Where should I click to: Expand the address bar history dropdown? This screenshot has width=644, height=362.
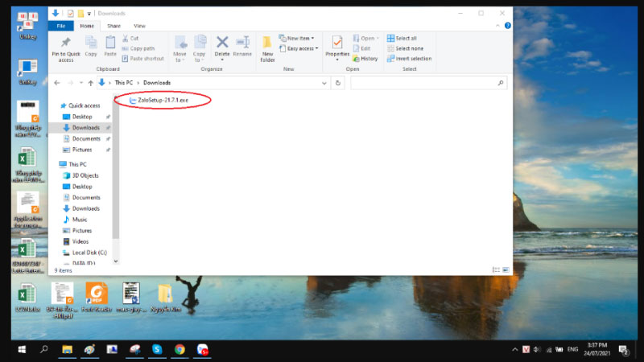[x=325, y=82]
